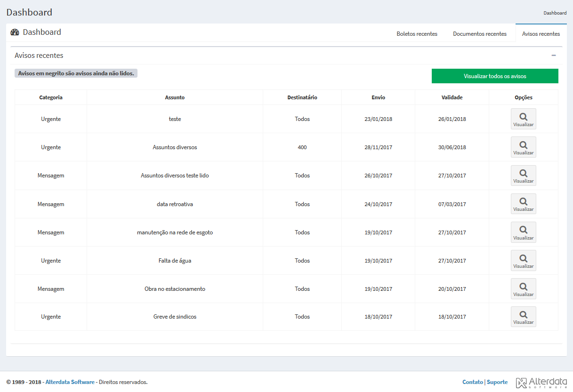Viewport: 573px width, 392px height.
Task: Click the Contato link in footer
Action: click(472, 382)
